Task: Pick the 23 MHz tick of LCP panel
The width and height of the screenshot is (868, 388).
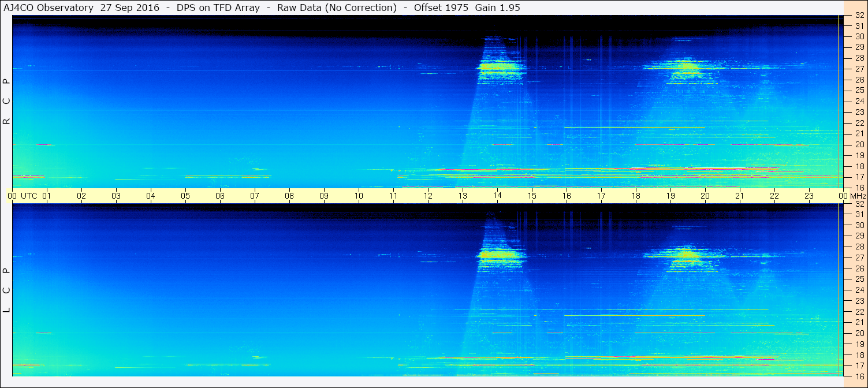Action: 859,301
